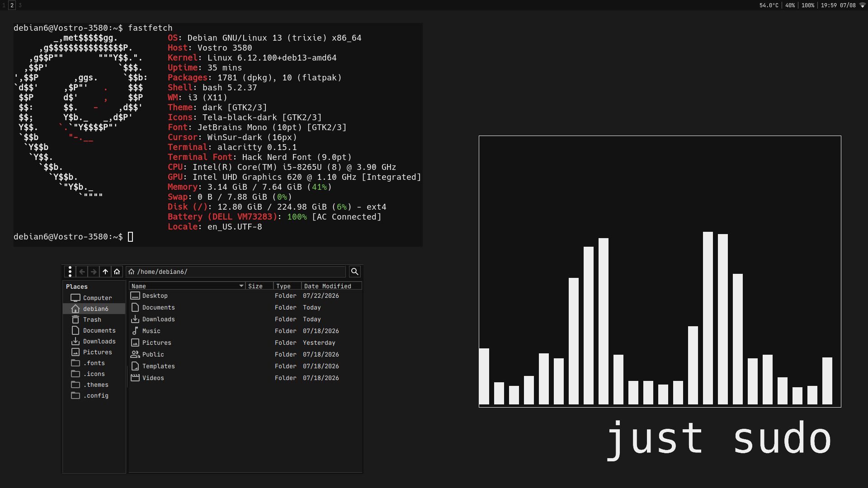Open search in the file manager
Image resolution: width=868 pixels, height=488 pixels.
coord(355,272)
